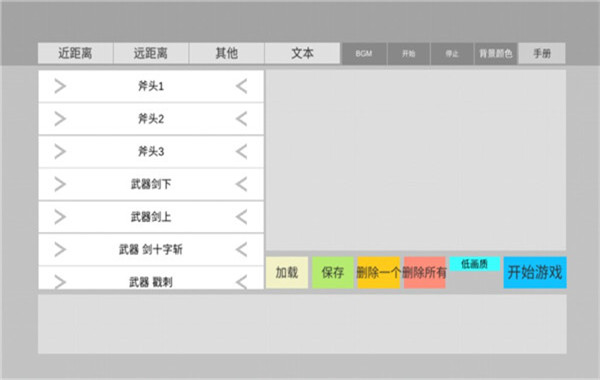Click the left arrow on 斧头2 row
Screen dimensions: 600x380
(242, 119)
